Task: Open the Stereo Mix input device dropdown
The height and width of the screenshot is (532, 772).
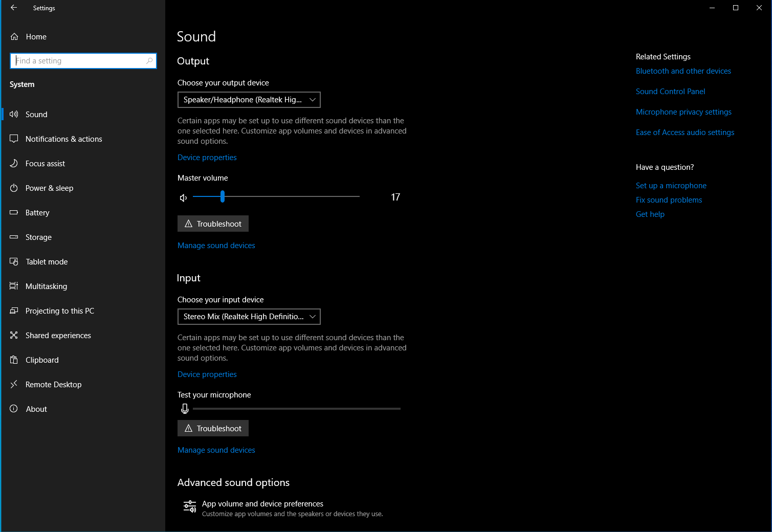Action: point(249,317)
